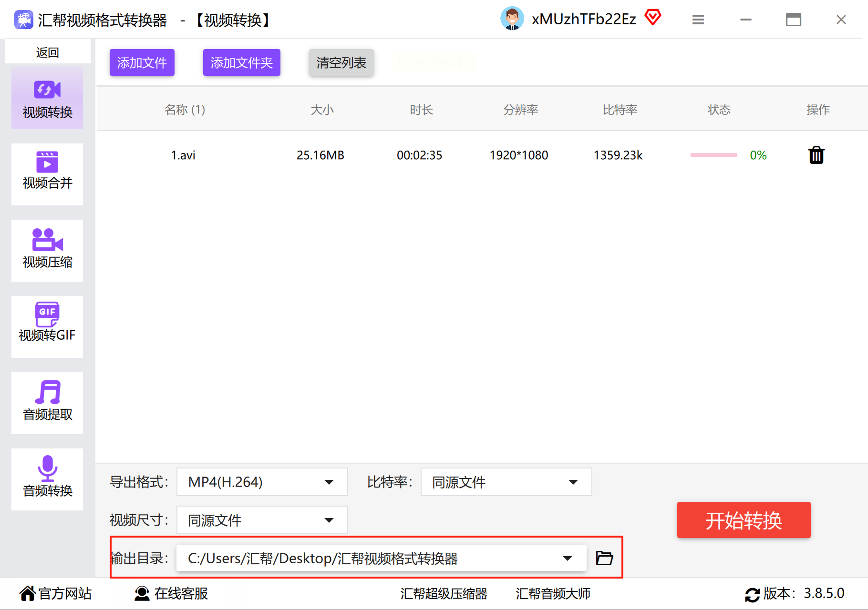Click the 添加文件 add file button
The height and width of the screenshot is (610, 868).
pyautogui.click(x=142, y=62)
